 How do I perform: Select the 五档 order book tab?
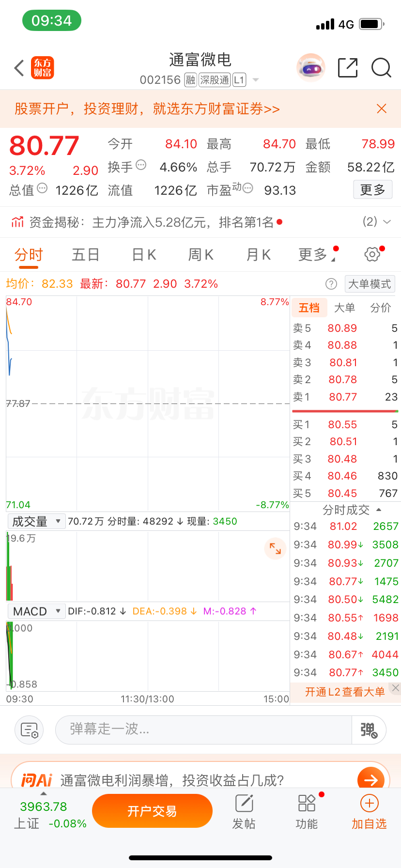coord(309,308)
